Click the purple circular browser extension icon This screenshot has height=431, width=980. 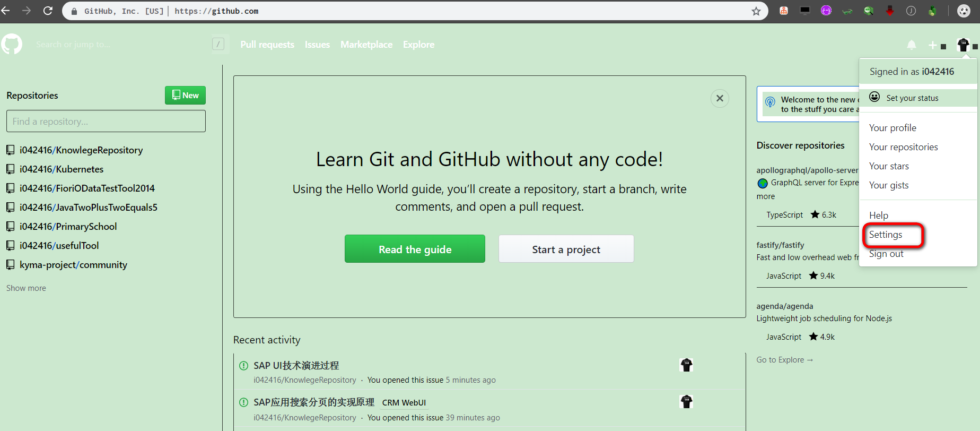coord(826,10)
